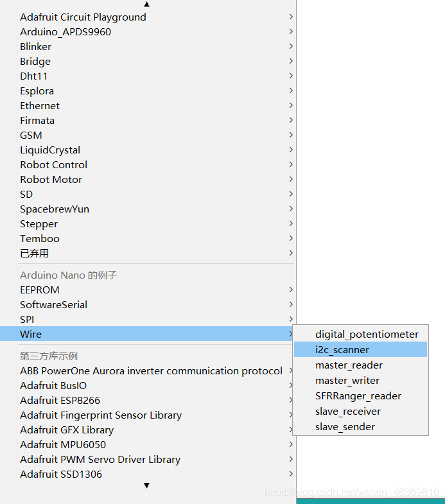Select Adafruit BusIO examples
Image resolution: width=445 pixels, height=504 pixels.
[148, 386]
